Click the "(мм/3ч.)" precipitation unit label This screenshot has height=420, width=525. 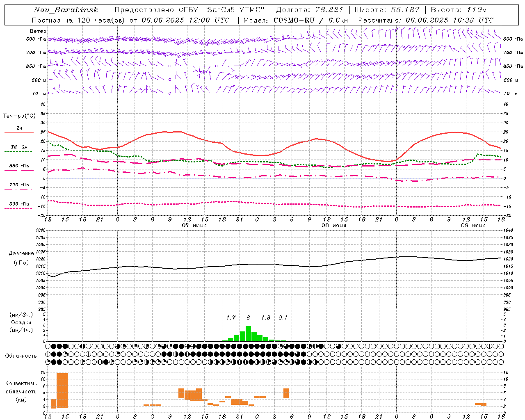click(x=21, y=315)
